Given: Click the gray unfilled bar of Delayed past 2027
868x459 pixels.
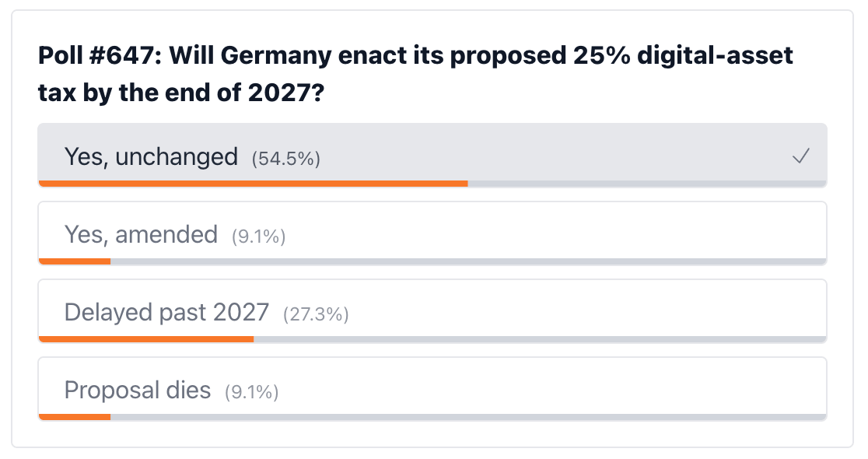Looking at the screenshot, I should pyautogui.click(x=540, y=339).
